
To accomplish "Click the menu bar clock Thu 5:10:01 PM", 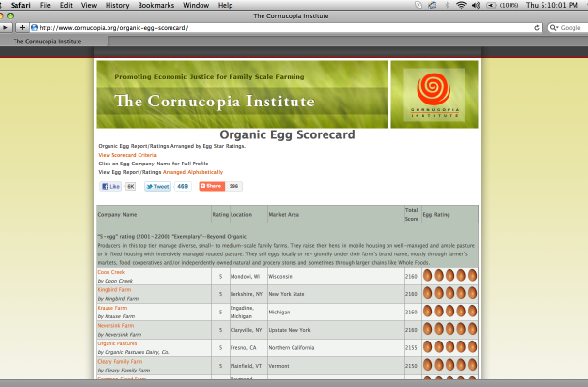I will pyautogui.click(x=551, y=5).
